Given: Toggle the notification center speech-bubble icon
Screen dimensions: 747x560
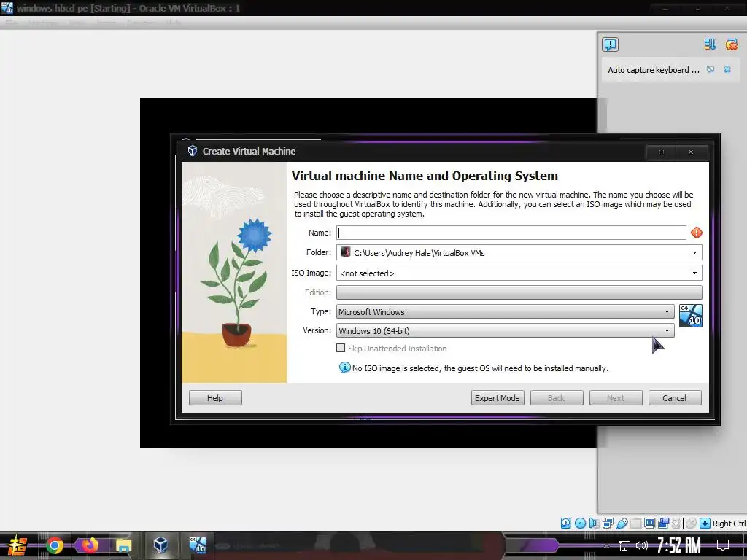Looking at the screenshot, I should [x=610, y=44].
